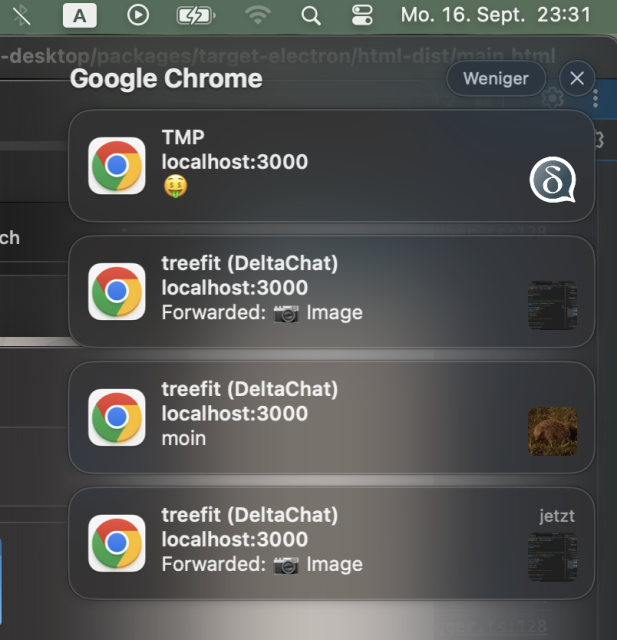Click the DeltaChat logo in TMP notification
The height and width of the screenshot is (640, 617).
tap(553, 181)
